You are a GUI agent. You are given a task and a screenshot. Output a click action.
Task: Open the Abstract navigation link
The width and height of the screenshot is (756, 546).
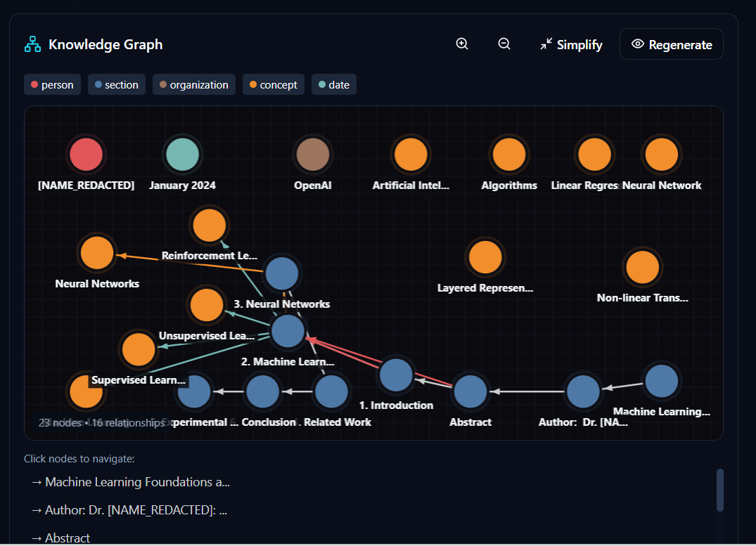click(x=60, y=538)
